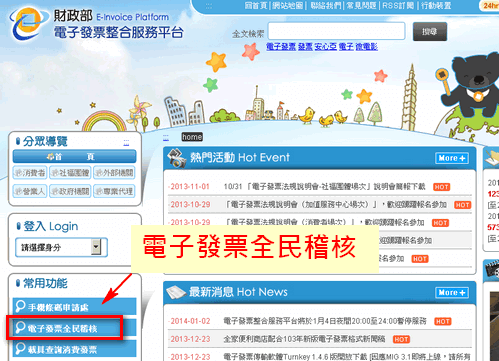The height and width of the screenshot is (361, 499).
Task: Click the 首頁 button in 分眾導覽
Action: [x=74, y=156]
